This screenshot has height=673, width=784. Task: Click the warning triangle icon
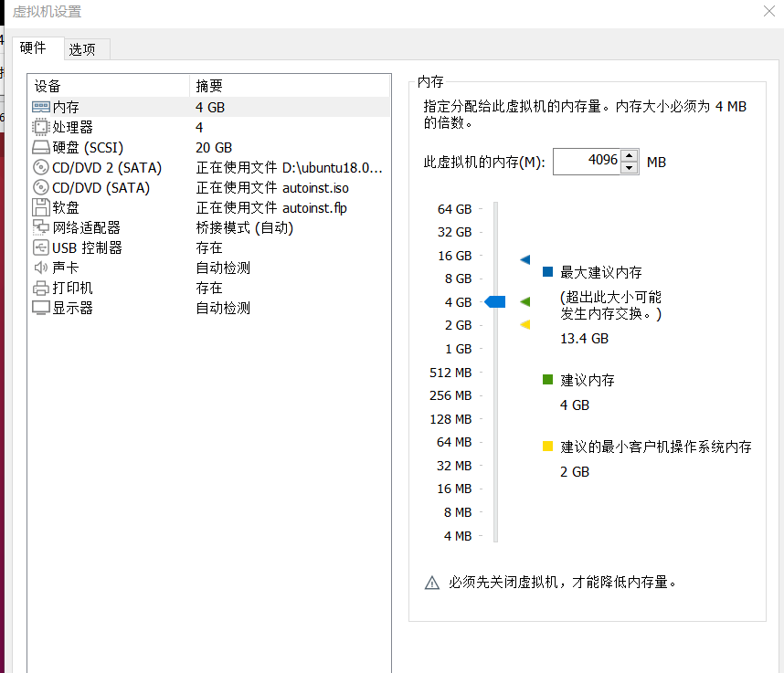tap(432, 583)
